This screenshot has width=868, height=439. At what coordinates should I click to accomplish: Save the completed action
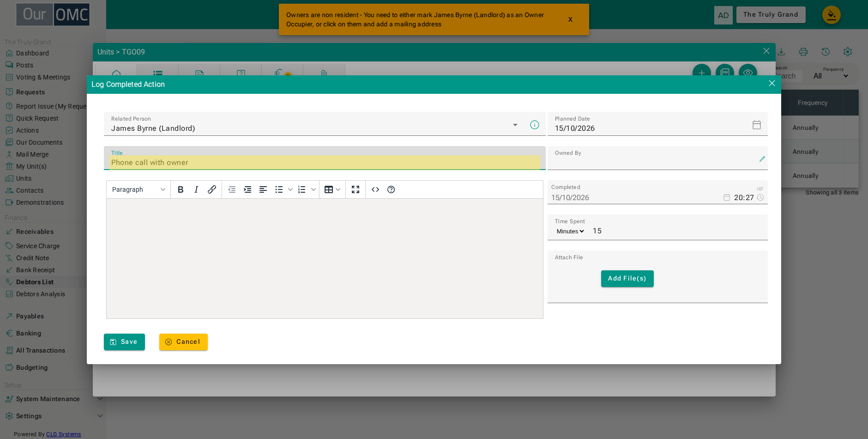124,342
